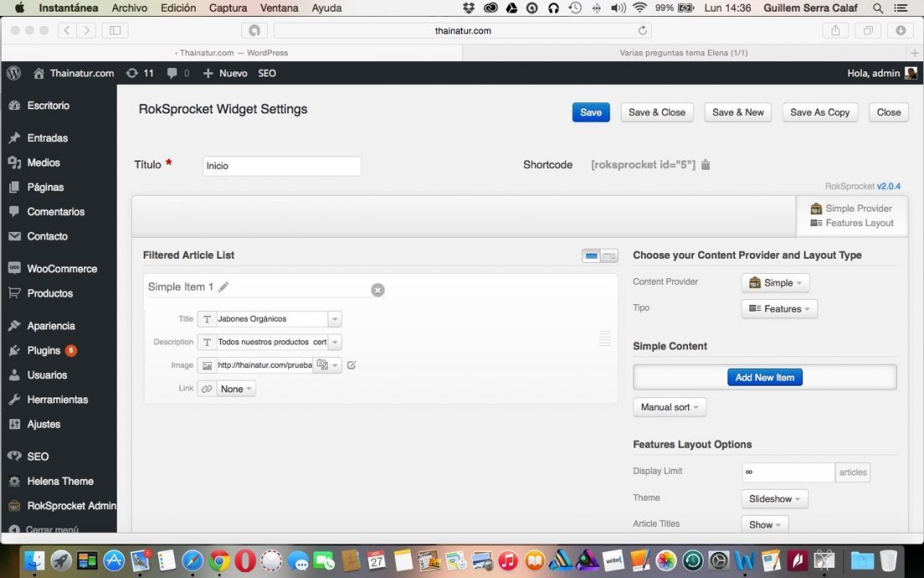The height and width of the screenshot is (578, 924).
Task: Click the Safari reload icon
Action: tap(643, 30)
